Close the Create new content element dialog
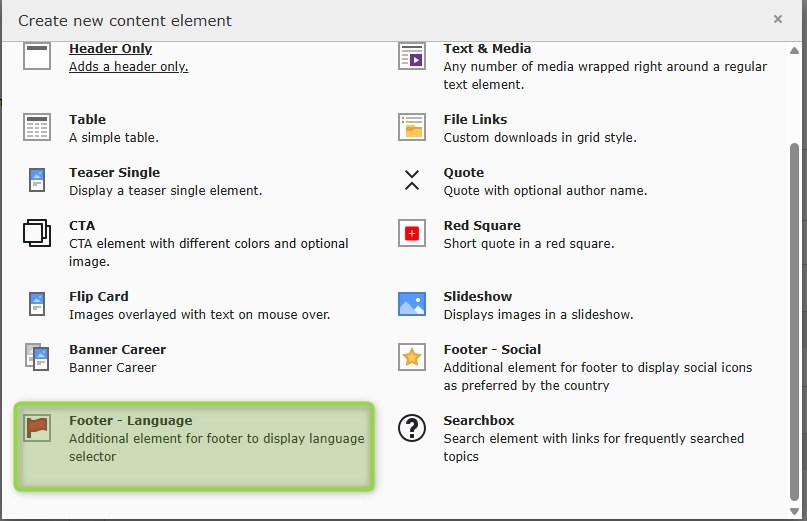 [778, 19]
